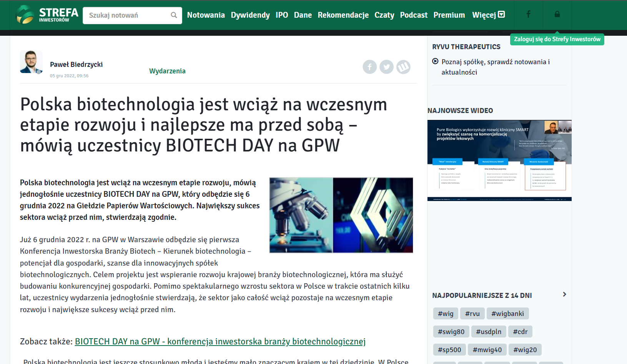Go to the Dywidendy section
The width and height of the screenshot is (627, 364).
pos(250,15)
